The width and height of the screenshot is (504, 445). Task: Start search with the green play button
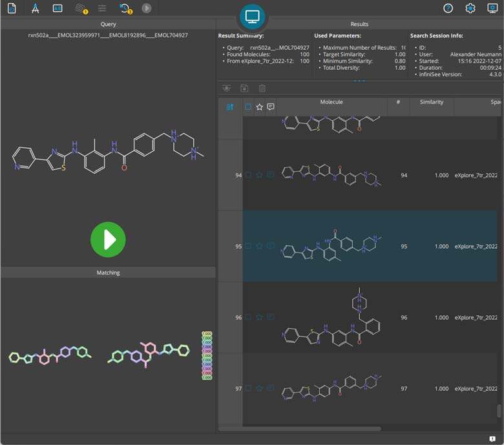(108, 240)
